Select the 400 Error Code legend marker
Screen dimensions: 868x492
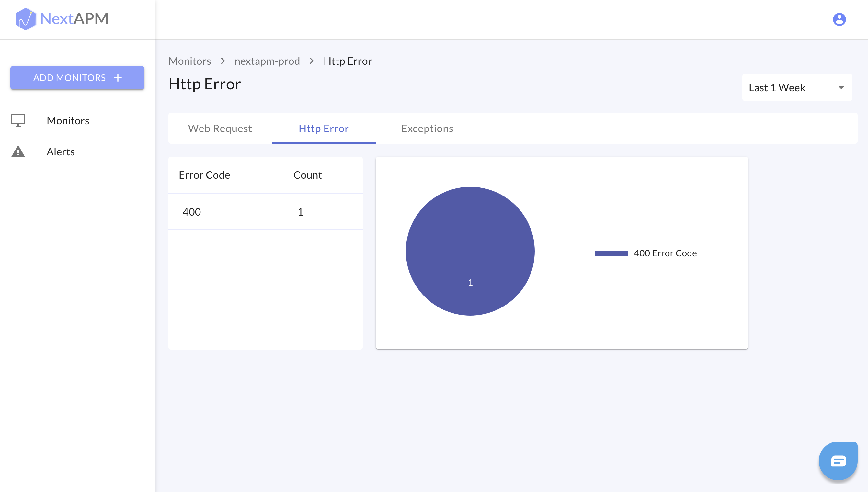coord(611,253)
